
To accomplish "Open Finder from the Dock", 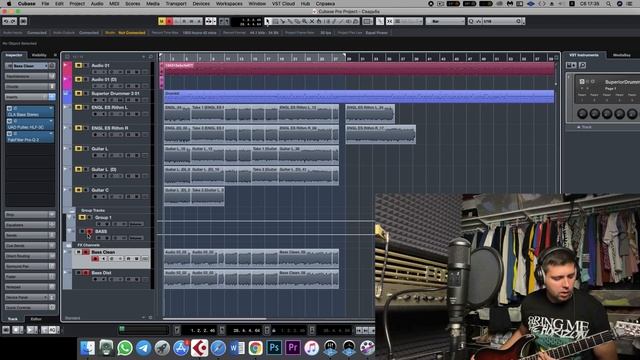I will [87, 348].
